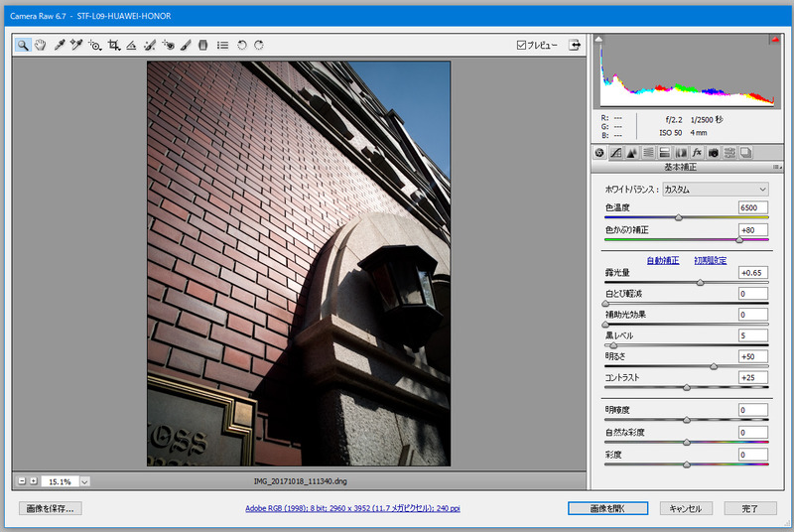Viewport: 794px width, 532px height.
Task: Select the Red Eye Removal tool
Action: click(x=168, y=45)
